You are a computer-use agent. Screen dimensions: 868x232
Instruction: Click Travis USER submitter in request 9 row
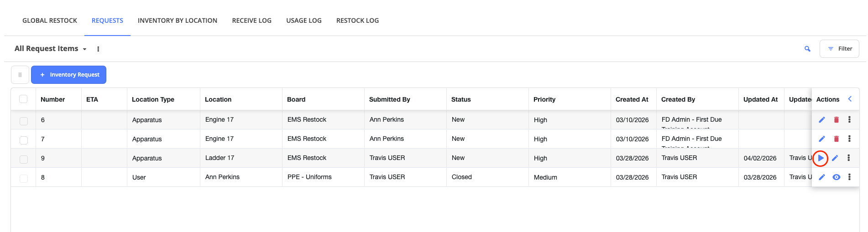coord(387,158)
